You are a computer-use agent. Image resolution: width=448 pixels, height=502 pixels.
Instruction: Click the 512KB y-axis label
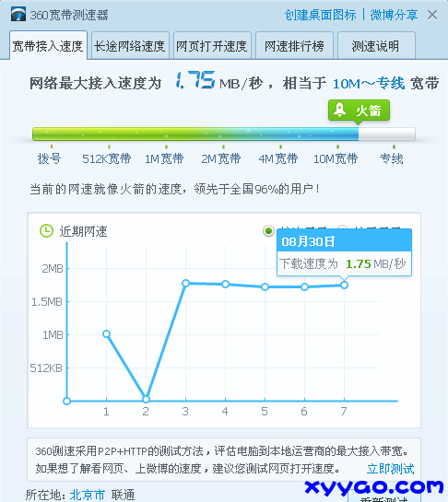[x=46, y=368]
